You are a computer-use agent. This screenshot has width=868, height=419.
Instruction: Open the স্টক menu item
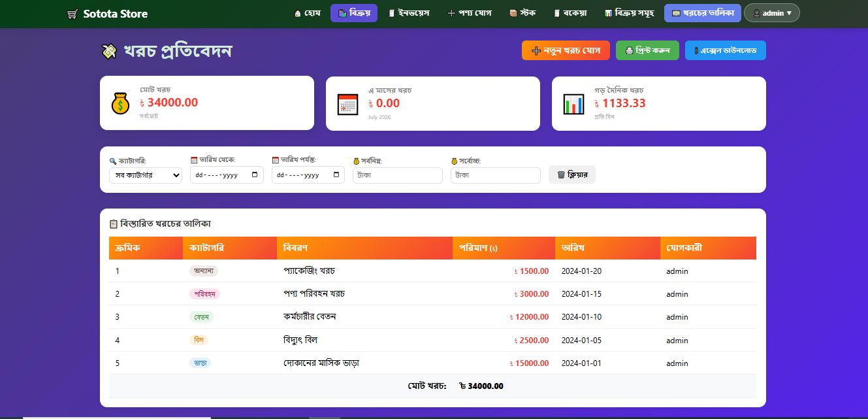(522, 13)
